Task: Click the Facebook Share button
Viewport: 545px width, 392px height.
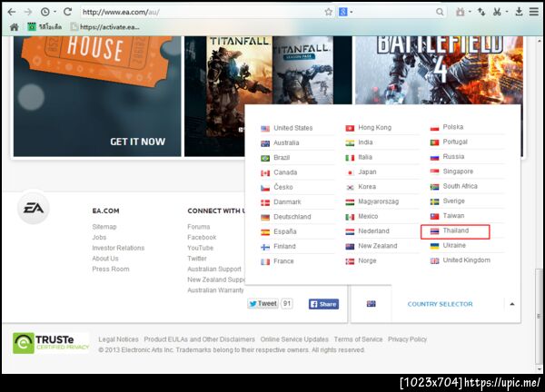Action: [x=323, y=304]
